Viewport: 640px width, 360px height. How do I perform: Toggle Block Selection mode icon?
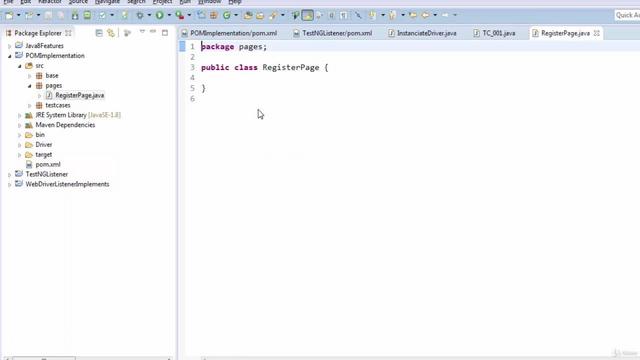coord(331,16)
